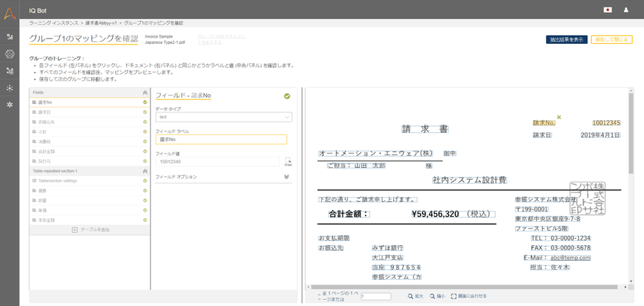The height and width of the screenshot is (306, 644).
Task: Click the フィールド ラベル input box
Action: pos(221,140)
